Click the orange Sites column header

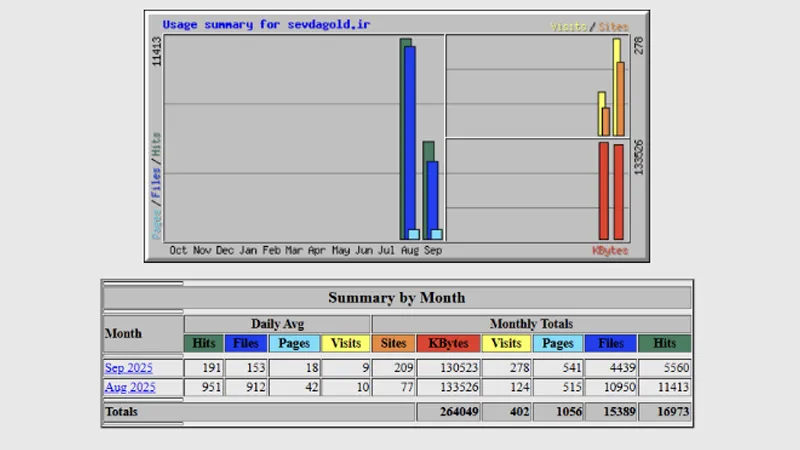(393, 343)
